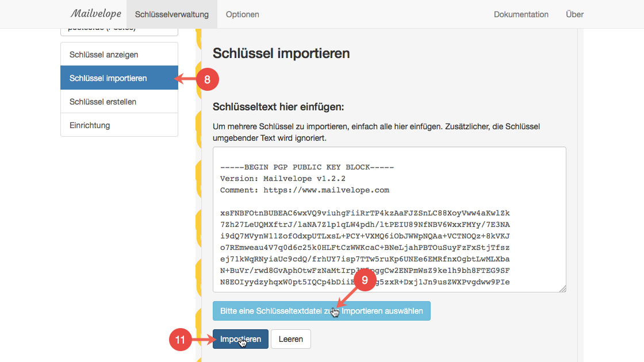The height and width of the screenshot is (362, 644).
Task: Open the Schlüsselverwaltung tab
Action: pyautogui.click(x=172, y=14)
